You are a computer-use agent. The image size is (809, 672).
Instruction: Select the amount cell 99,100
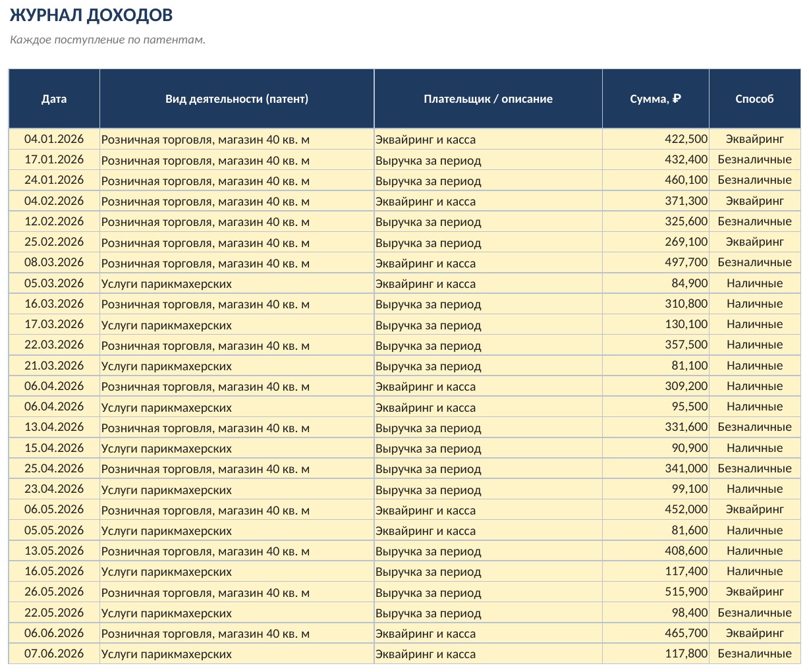point(656,489)
